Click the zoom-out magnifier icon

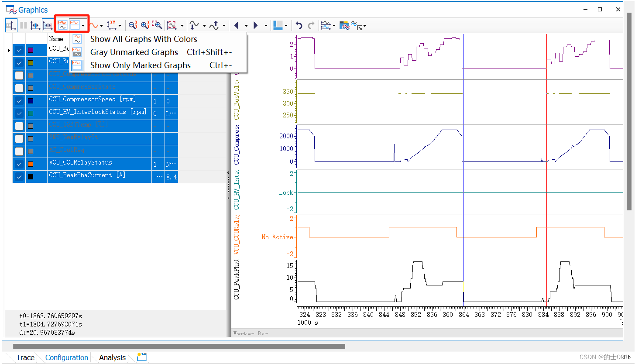pyautogui.click(x=133, y=25)
